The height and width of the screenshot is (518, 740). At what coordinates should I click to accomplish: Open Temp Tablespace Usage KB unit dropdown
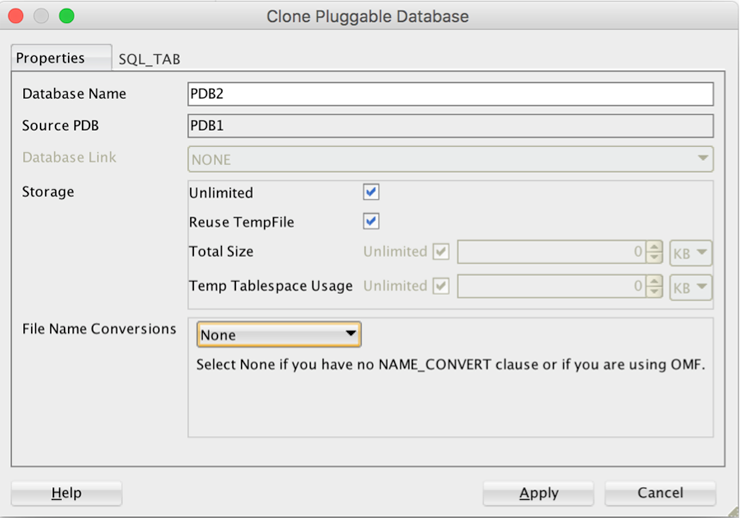point(691,287)
